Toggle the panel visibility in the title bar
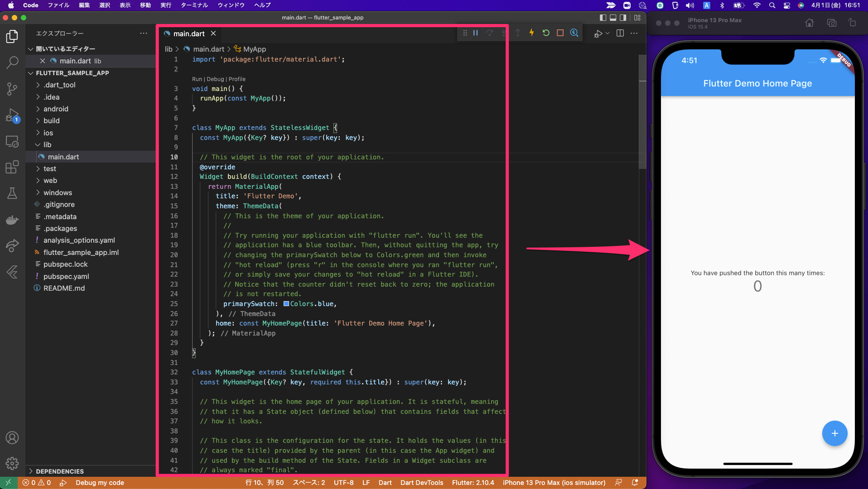The height and width of the screenshot is (489, 868). click(x=613, y=18)
